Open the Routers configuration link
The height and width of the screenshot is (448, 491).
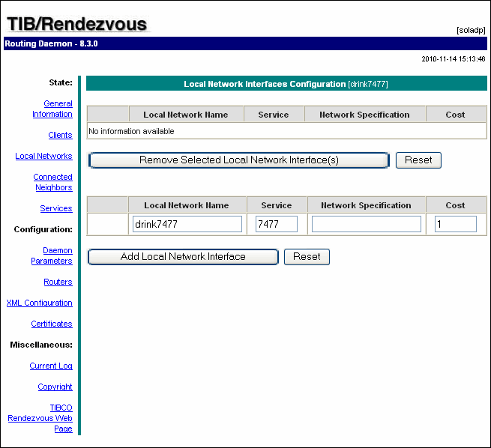(x=58, y=282)
